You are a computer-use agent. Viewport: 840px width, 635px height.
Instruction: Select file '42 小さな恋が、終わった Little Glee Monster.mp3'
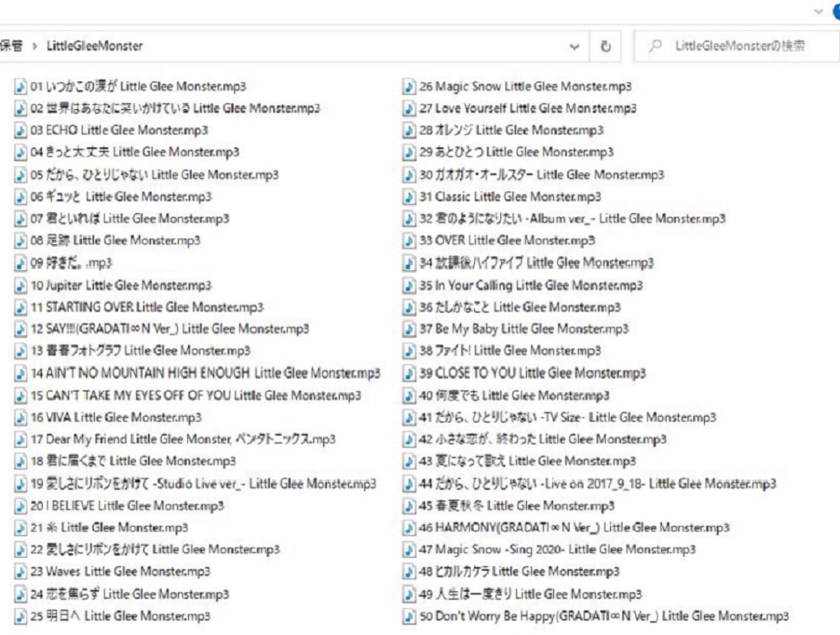coord(535,440)
